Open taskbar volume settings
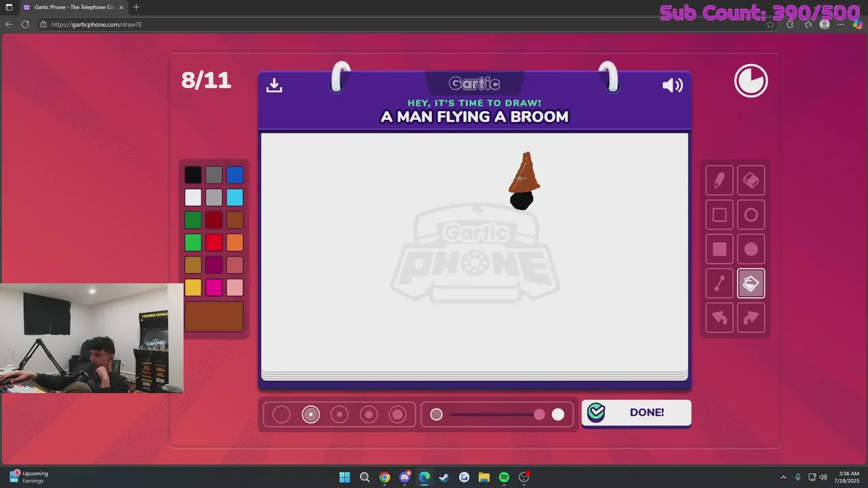The image size is (868, 488). (823, 477)
